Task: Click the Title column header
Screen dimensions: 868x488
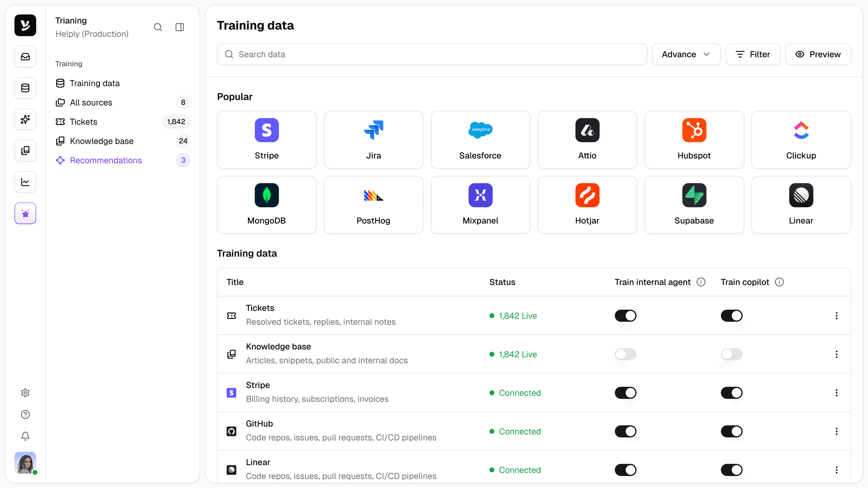Action: point(235,282)
